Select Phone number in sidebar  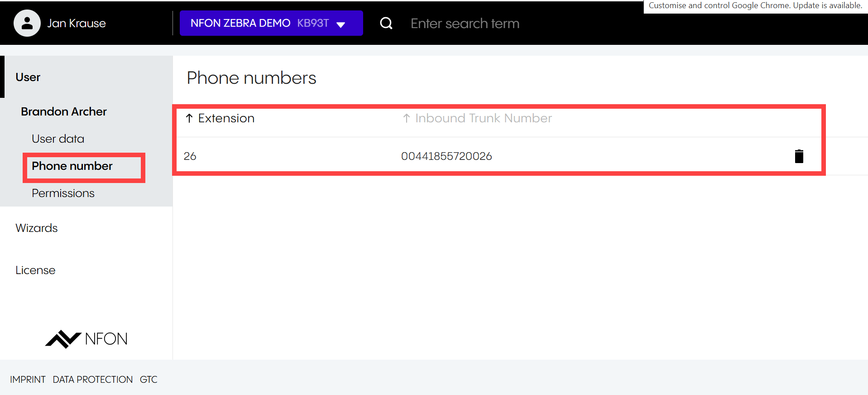72,166
